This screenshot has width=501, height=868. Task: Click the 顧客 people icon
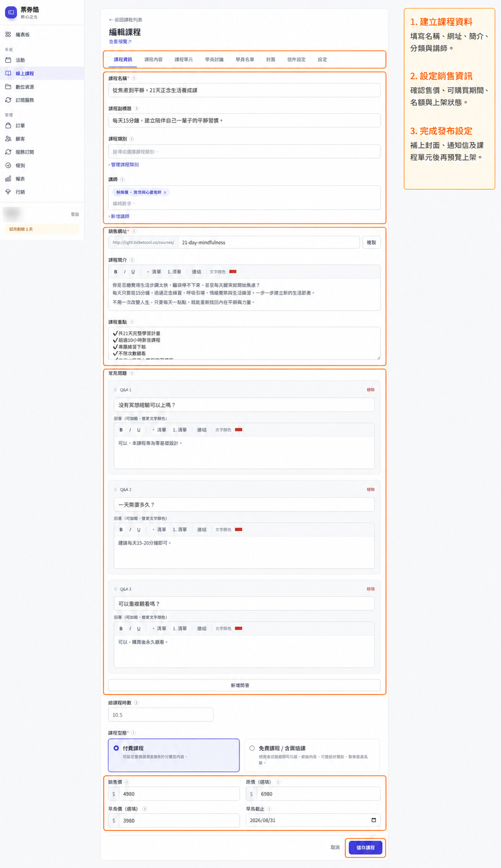[8, 139]
